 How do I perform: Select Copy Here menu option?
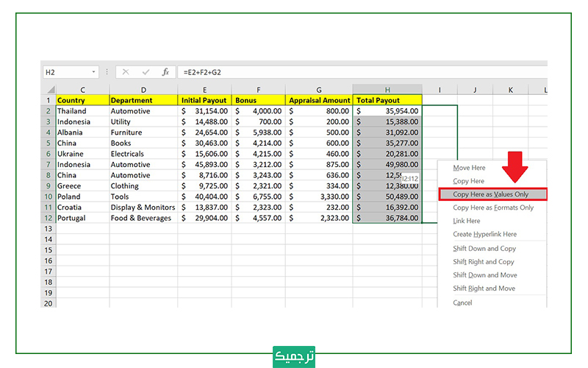[469, 181]
